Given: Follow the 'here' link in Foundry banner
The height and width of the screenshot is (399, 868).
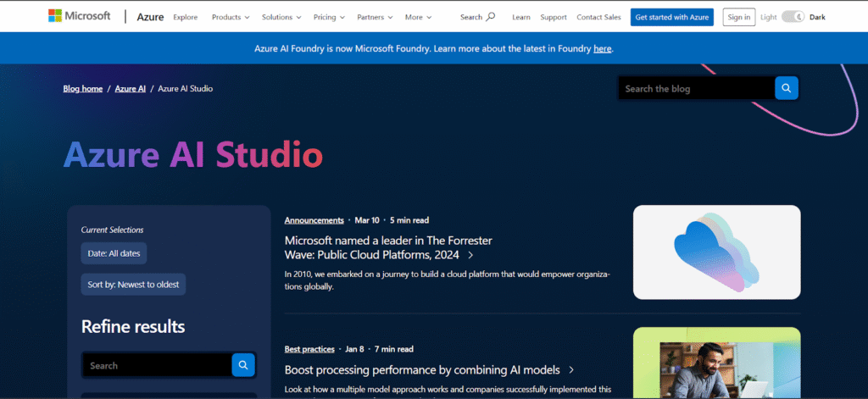Looking at the screenshot, I should coord(602,49).
